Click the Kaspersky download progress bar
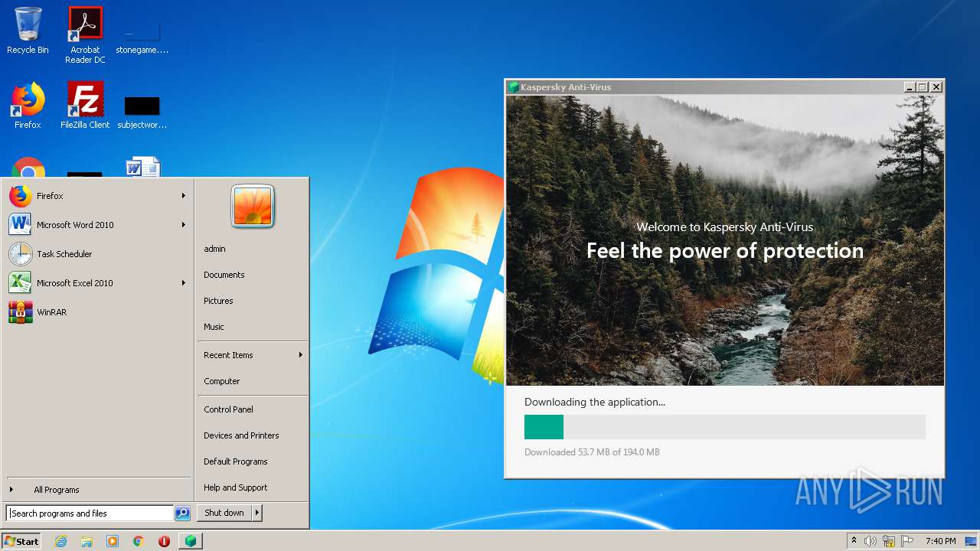 (x=725, y=427)
